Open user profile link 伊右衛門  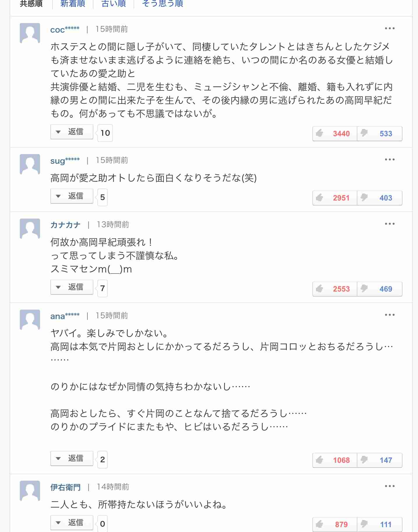click(x=65, y=487)
